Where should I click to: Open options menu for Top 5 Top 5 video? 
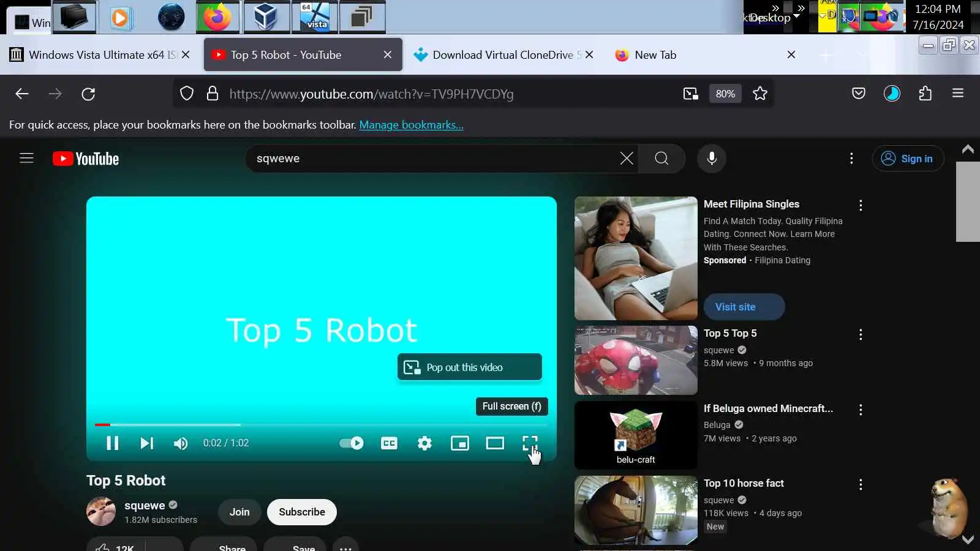861,334
